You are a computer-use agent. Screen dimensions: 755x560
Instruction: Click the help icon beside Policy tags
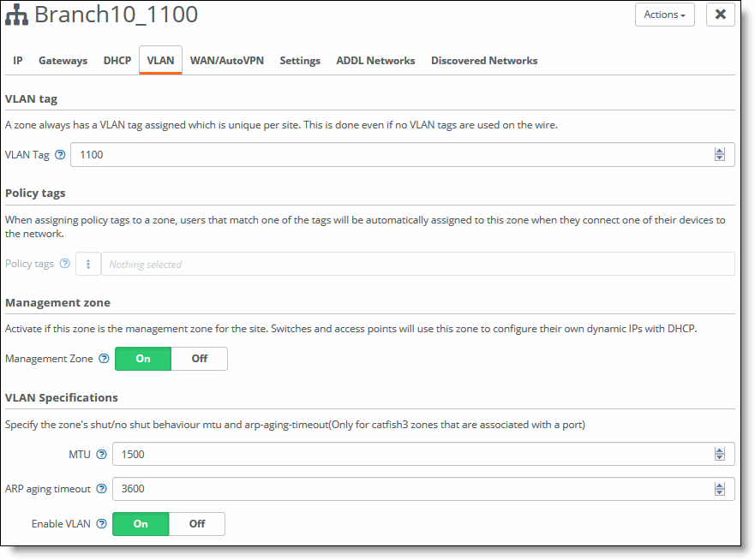click(64, 264)
